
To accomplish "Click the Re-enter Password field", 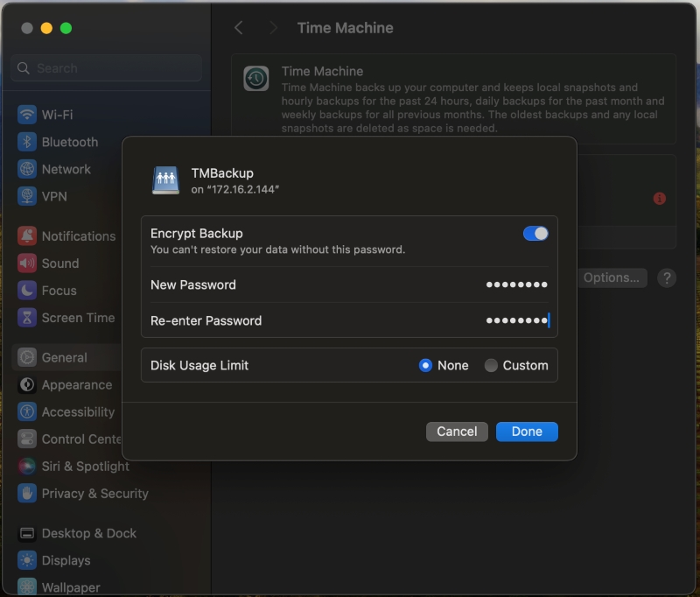I will 349,320.
